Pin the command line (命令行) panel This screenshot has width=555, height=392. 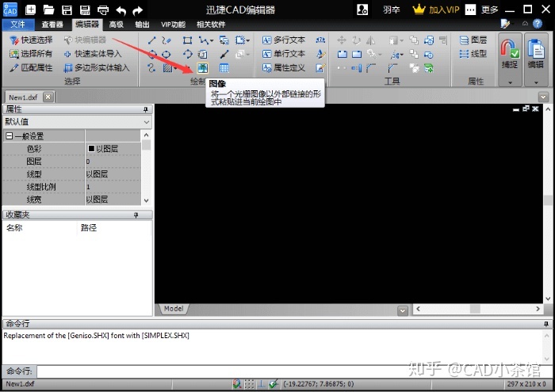[x=546, y=324]
